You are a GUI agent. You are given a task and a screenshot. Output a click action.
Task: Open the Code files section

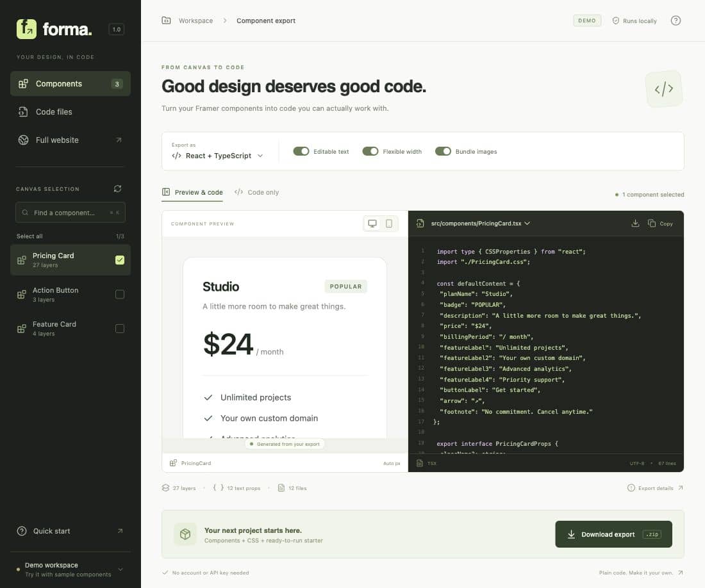pyautogui.click(x=70, y=112)
